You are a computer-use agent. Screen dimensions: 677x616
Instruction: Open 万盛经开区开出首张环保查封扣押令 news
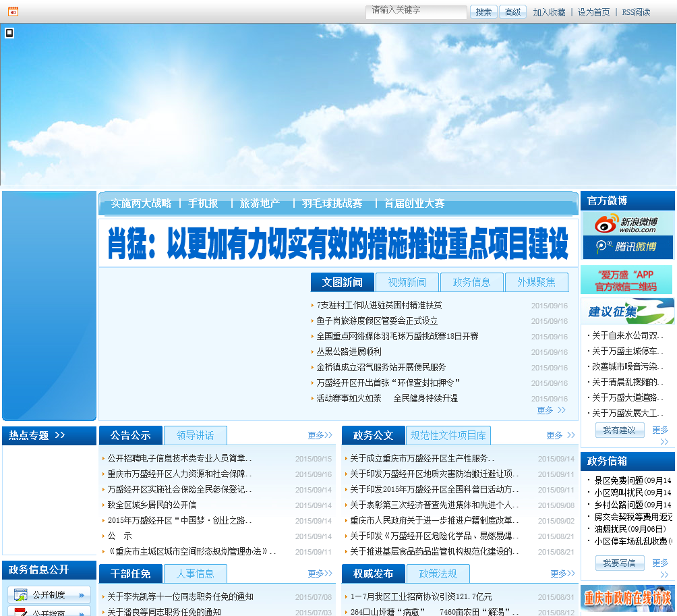(x=388, y=383)
